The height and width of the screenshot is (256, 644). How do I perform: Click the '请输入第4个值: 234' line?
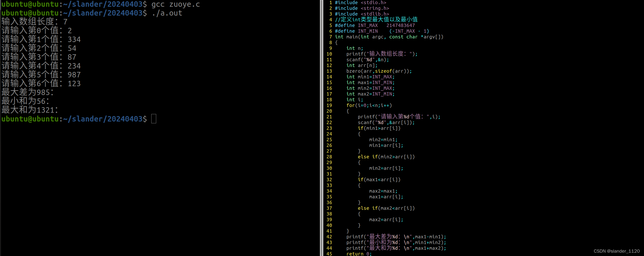(41, 66)
